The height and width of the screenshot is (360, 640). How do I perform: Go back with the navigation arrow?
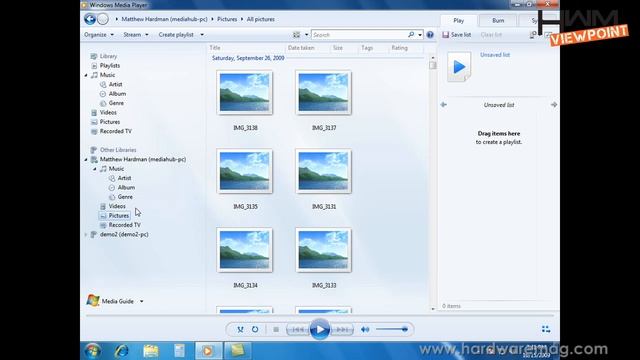tap(90, 19)
